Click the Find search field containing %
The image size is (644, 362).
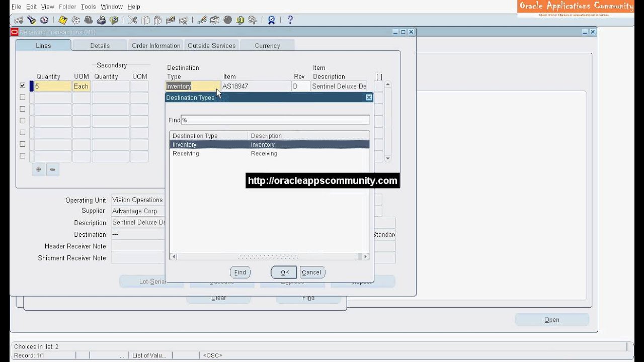(x=275, y=120)
